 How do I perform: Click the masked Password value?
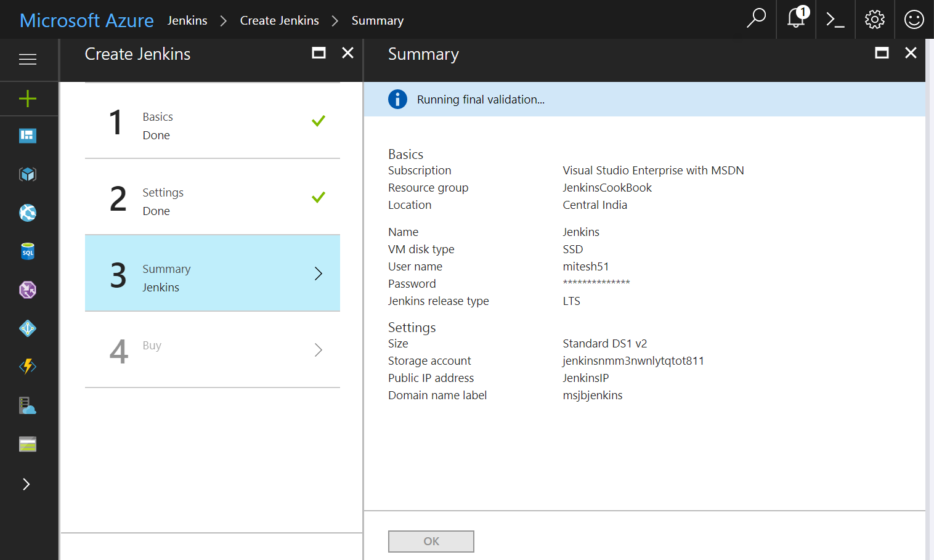596,283
